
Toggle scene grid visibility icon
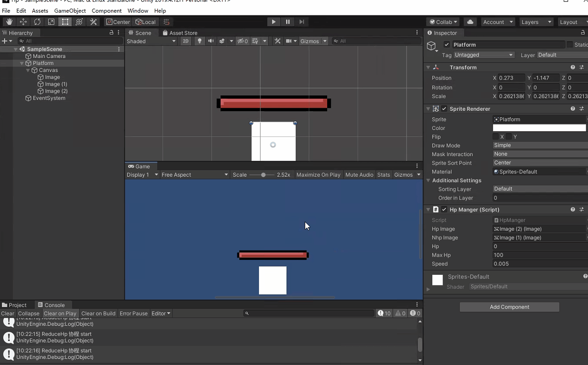coord(255,41)
